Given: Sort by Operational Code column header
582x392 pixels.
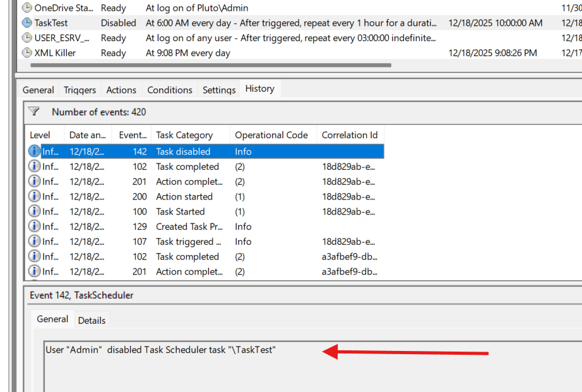Looking at the screenshot, I should tap(273, 135).
